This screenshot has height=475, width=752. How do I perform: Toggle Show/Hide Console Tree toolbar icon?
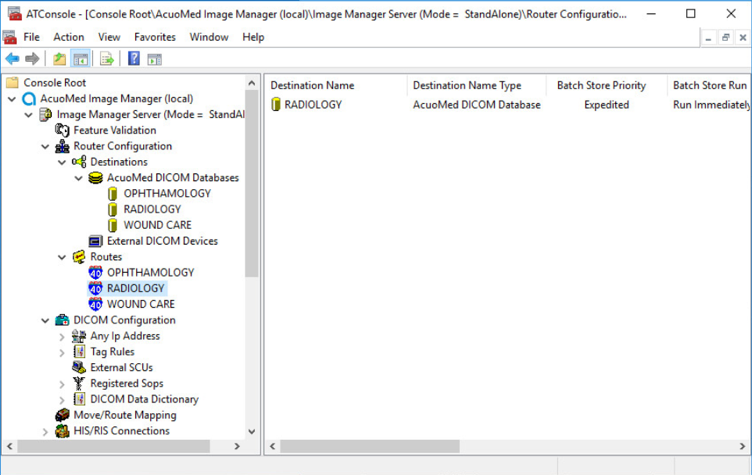coord(81,59)
